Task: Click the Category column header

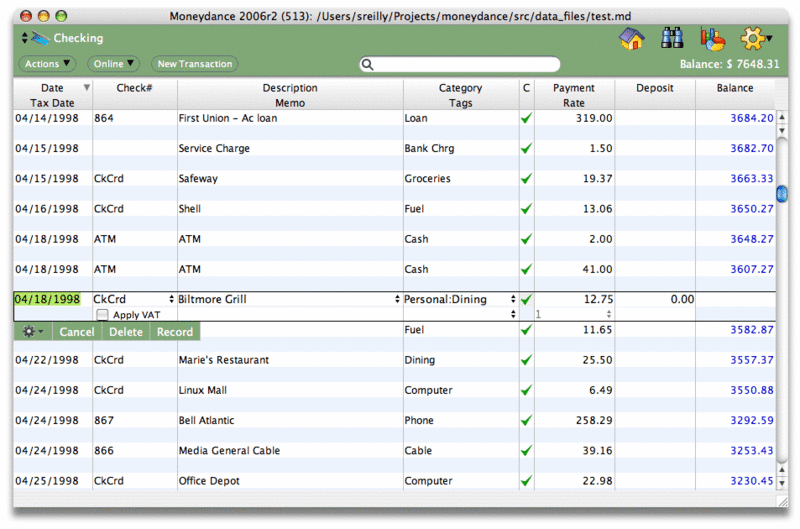Action: tap(460, 88)
